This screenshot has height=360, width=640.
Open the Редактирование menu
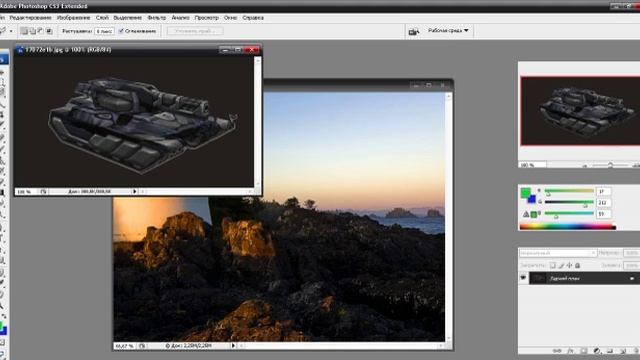pyautogui.click(x=30, y=18)
